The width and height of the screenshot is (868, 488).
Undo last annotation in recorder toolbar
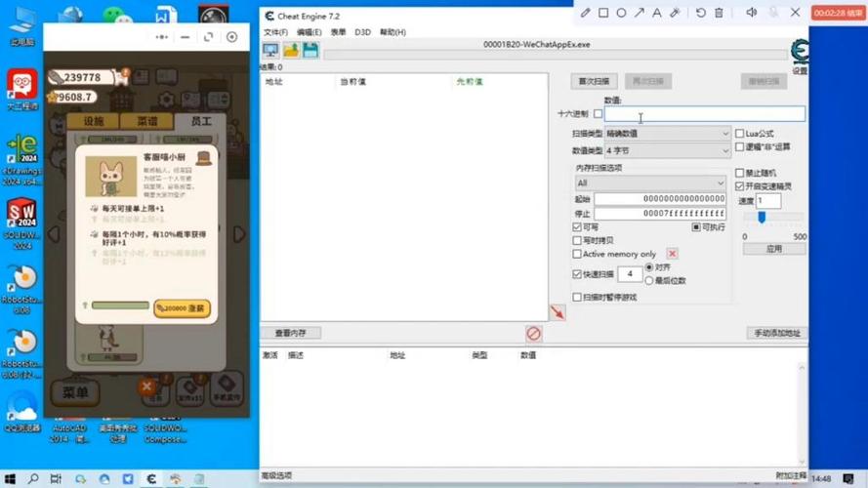701,12
